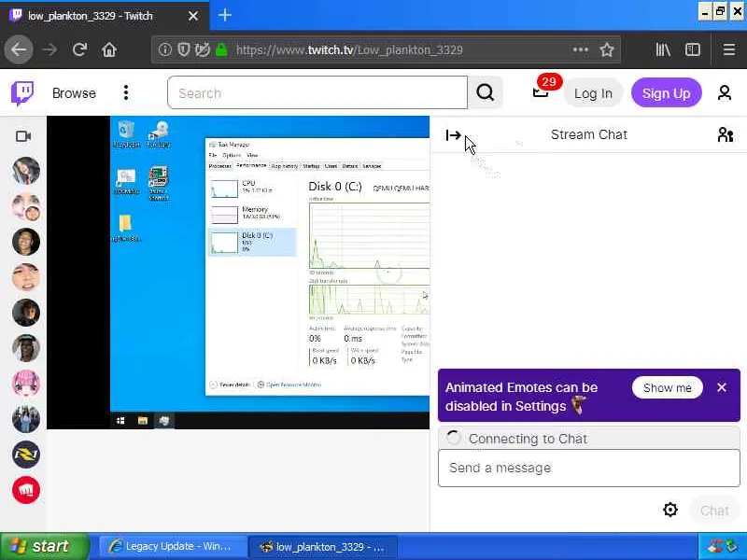Click the Send a message chat box
This screenshot has height=560, width=747.
click(589, 469)
